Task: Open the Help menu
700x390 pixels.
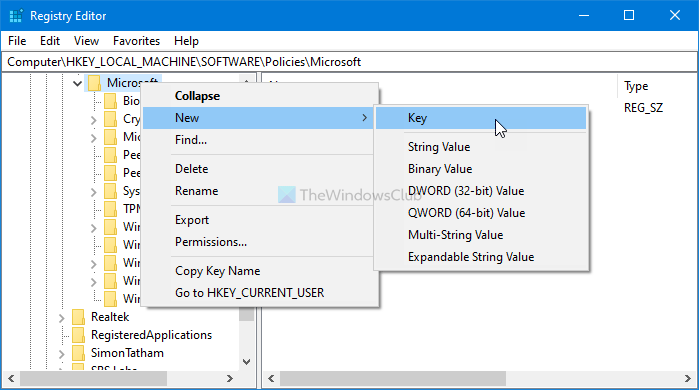Action: pos(186,41)
